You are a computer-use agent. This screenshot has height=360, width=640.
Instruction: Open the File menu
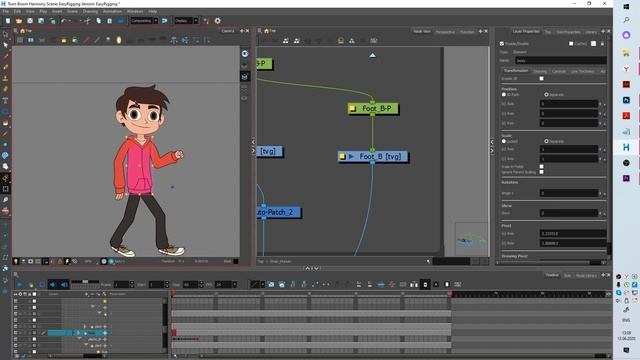pyautogui.click(x=6, y=11)
